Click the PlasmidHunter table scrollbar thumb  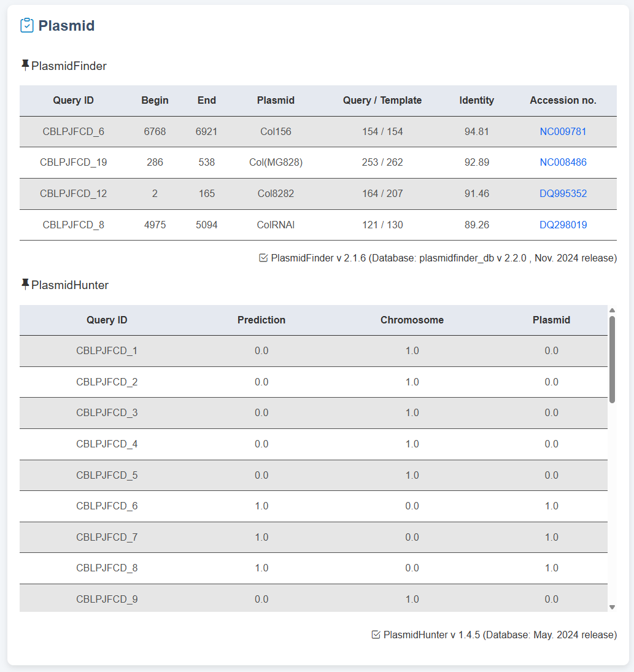pyautogui.click(x=612, y=359)
